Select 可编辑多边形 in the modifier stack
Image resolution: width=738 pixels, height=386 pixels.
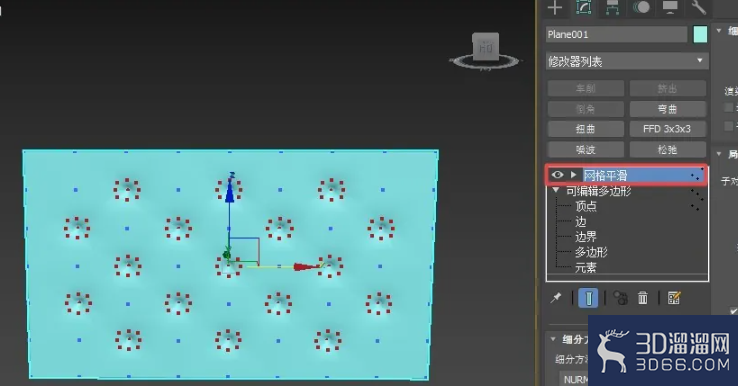[x=598, y=191]
